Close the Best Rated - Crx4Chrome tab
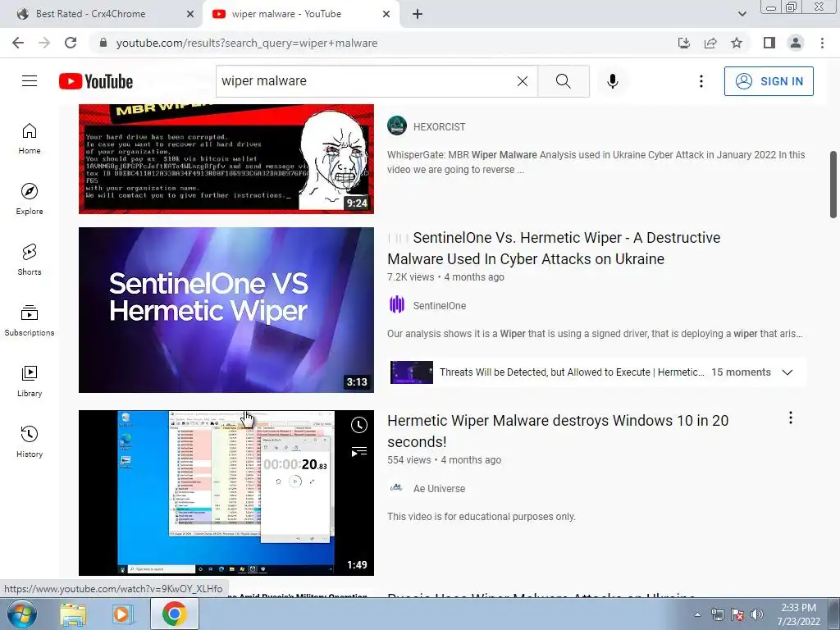 pos(190,14)
